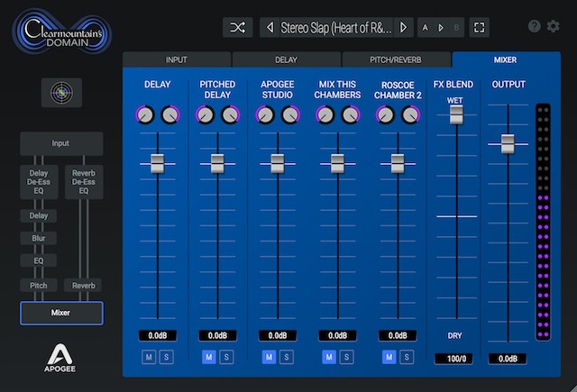
Task: Click the circular radar icon in sidebar
Action: coord(61,91)
